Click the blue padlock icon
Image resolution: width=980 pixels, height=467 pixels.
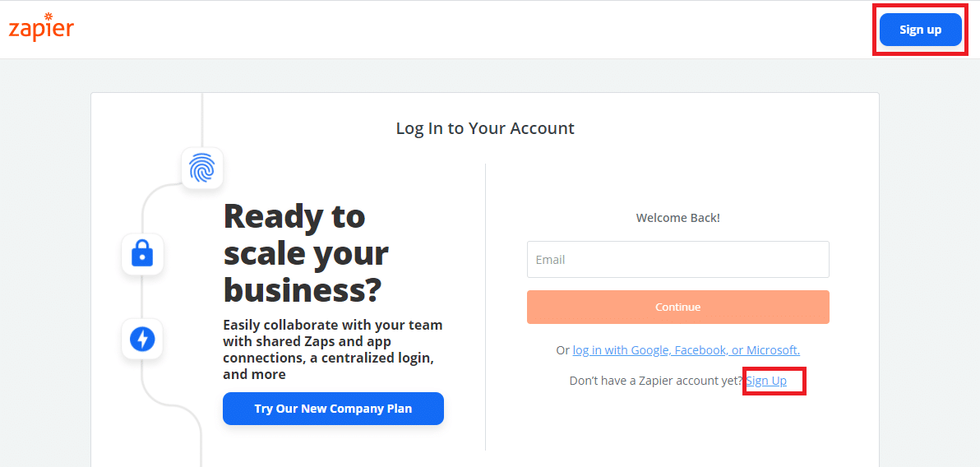[142, 254]
